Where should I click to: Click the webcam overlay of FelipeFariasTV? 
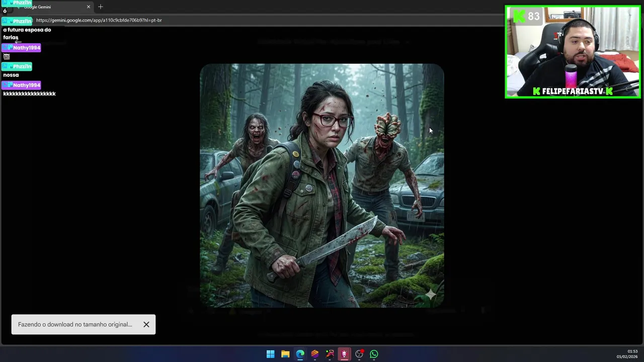pos(573,52)
